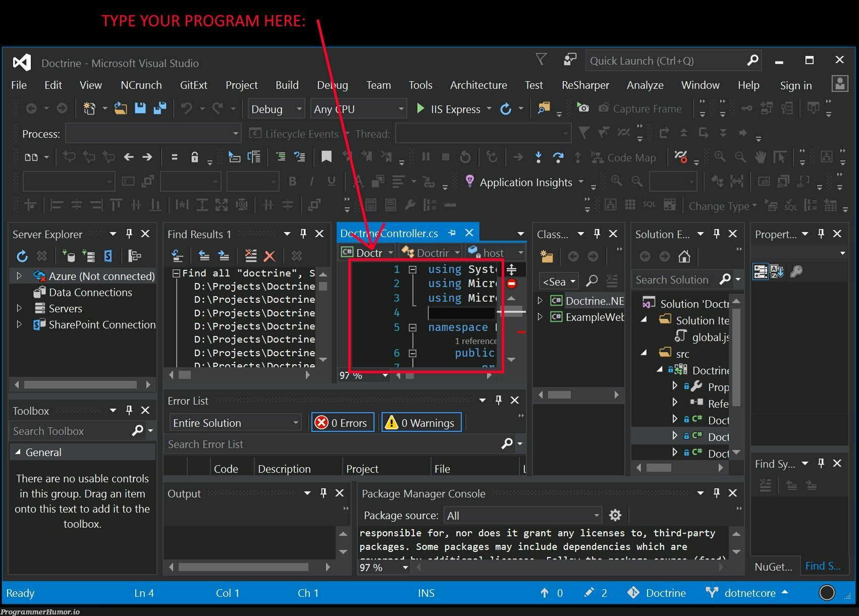This screenshot has height=616, width=859.
Task: Open the Process combo box
Action: 153,133
